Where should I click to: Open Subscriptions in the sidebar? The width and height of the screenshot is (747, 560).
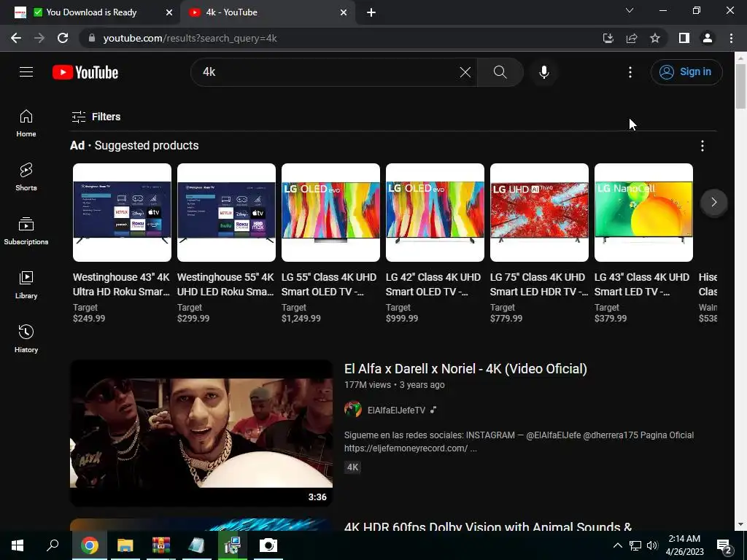click(x=26, y=231)
